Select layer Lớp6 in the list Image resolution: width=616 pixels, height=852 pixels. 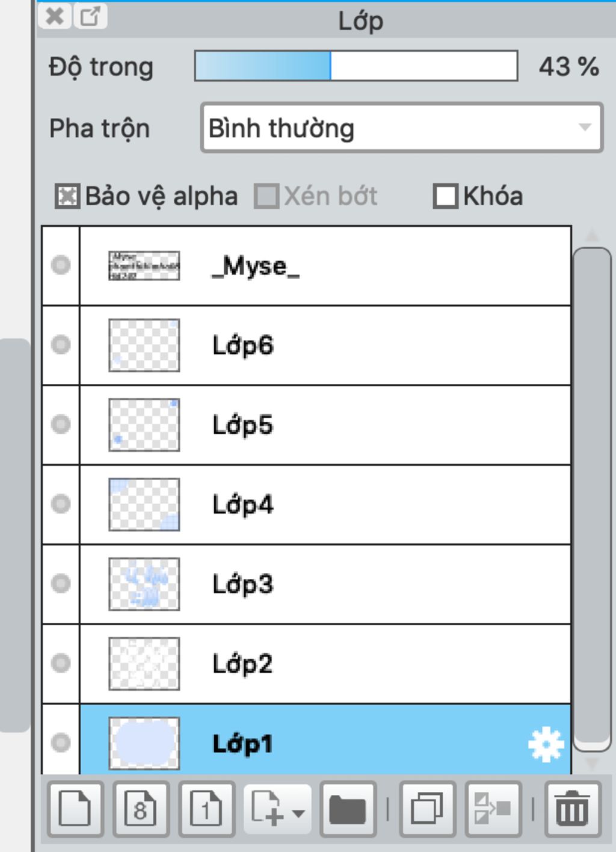(325, 345)
